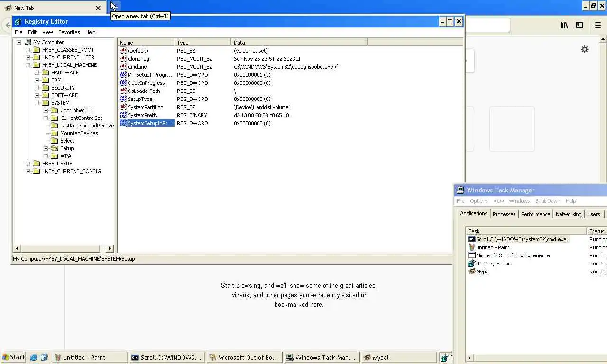The height and width of the screenshot is (364, 607).
Task: Select the MiniSetupInProgress DWORD icon
Action: (123, 75)
